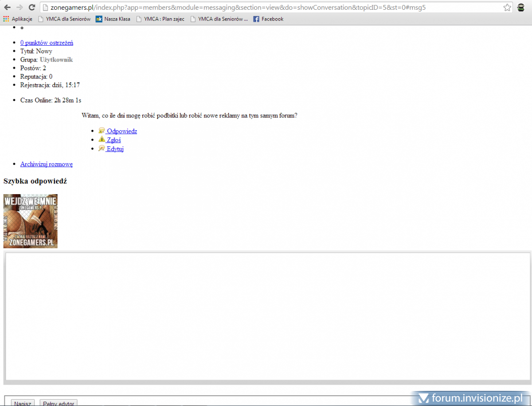Open the Nasza Klasa bookmark

pyautogui.click(x=113, y=19)
